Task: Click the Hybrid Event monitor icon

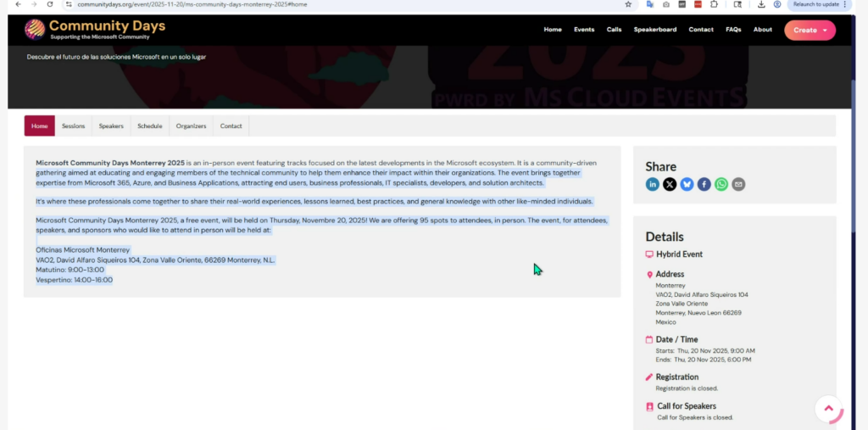Action: point(649,254)
